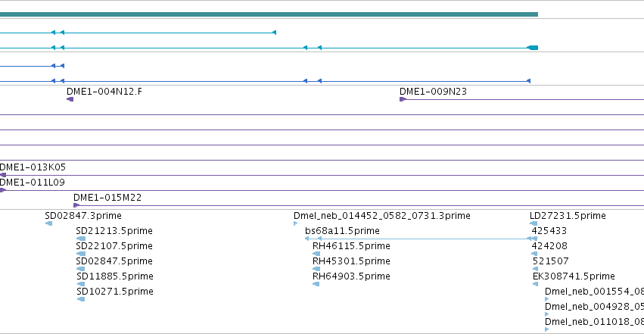Screen dimensions: 644x334
Task: Click blue arrow glyph under 521507
Action: (535, 269)
